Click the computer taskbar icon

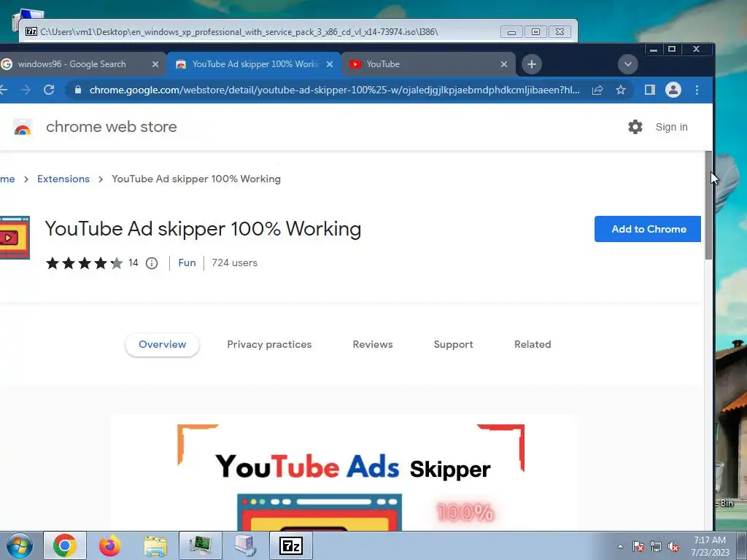click(x=246, y=545)
